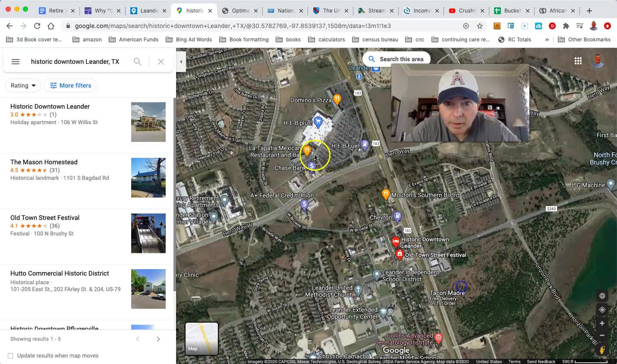The height and width of the screenshot is (364, 617).
Task: Go to previous page of results
Action: click(x=138, y=339)
